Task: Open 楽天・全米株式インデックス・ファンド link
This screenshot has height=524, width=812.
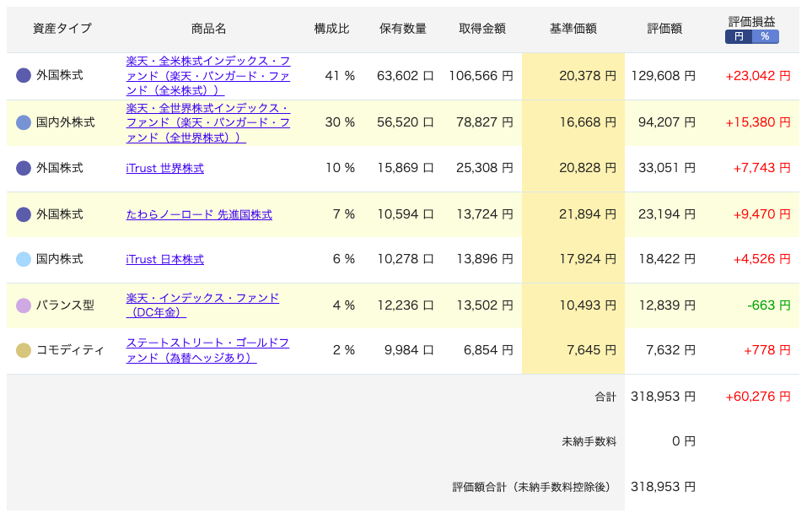Action: 208,76
